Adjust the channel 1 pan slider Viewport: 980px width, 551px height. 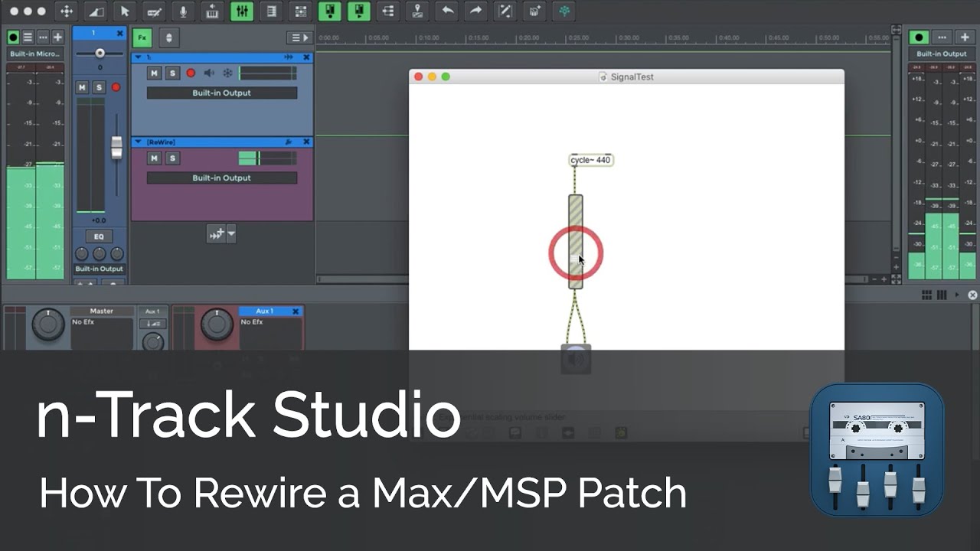[100, 53]
